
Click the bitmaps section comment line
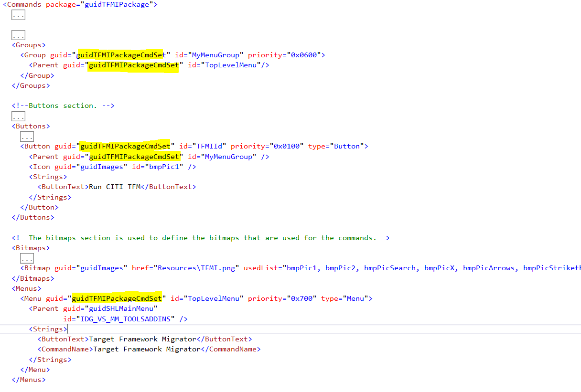pyautogui.click(x=201, y=238)
